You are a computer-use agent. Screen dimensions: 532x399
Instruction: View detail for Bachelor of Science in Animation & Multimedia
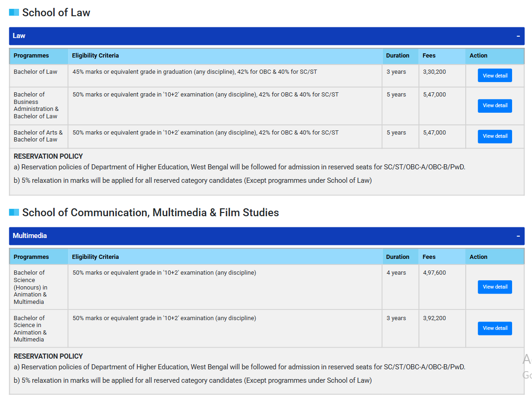coord(495,328)
